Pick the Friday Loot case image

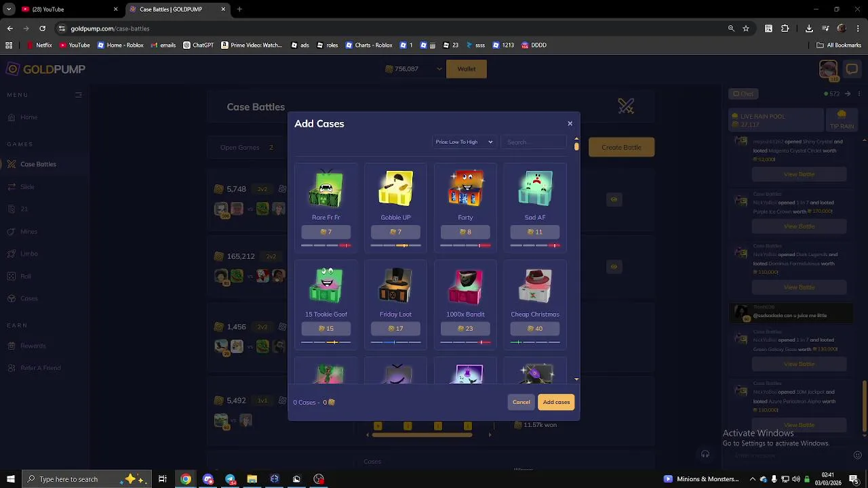(x=396, y=285)
